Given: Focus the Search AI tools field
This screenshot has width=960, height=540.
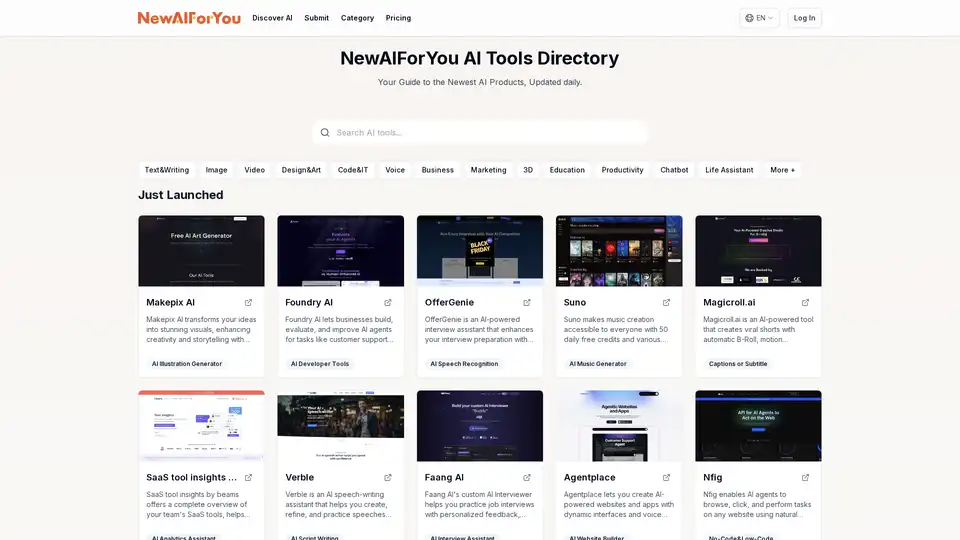Looking at the screenshot, I should tap(480, 132).
